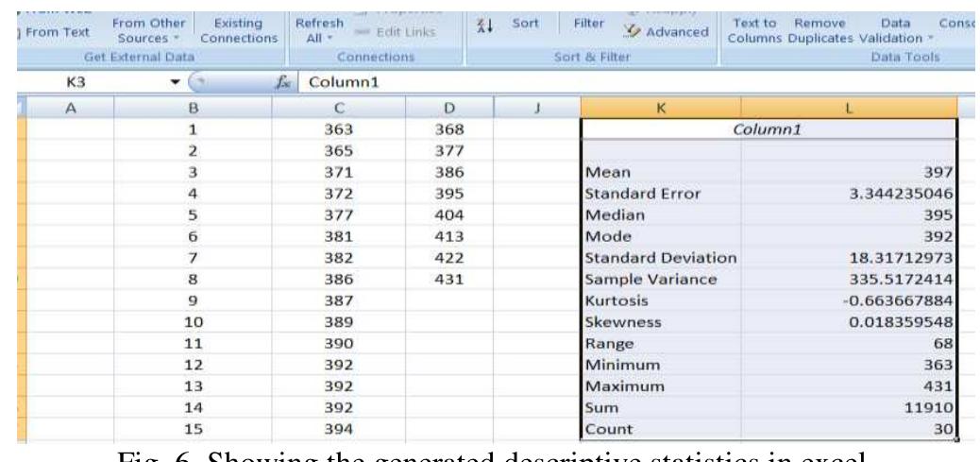Click Remove Duplicates button
Image resolution: width=980 pixels, height=462 pixels.
click(x=820, y=30)
